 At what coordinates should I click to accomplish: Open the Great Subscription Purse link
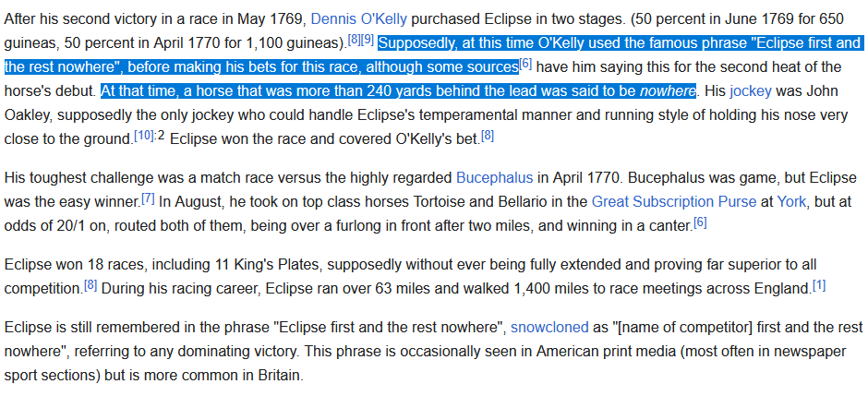674,202
